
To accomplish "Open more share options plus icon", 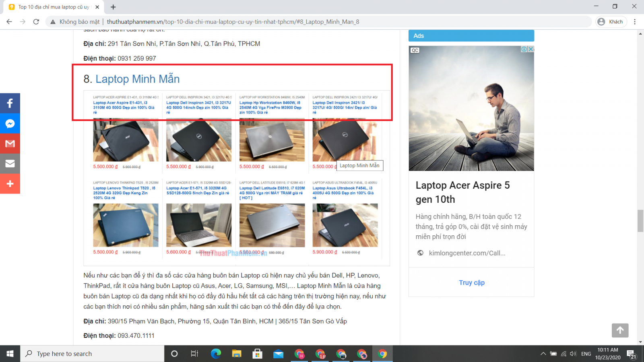I will pyautogui.click(x=10, y=184).
